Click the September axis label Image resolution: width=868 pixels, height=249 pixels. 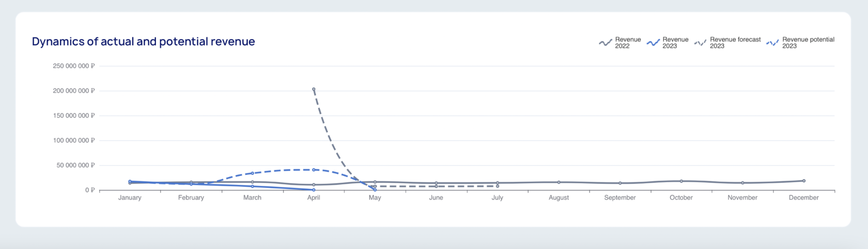(x=620, y=198)
